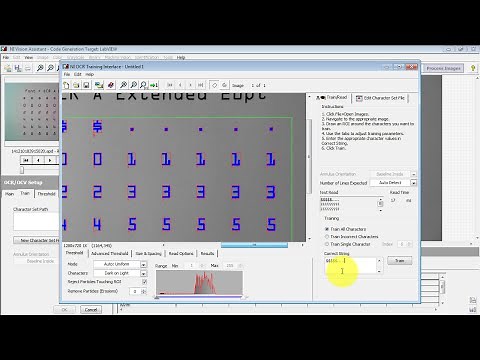Click the Train button
Screen dimensions: 480x360
pos(399,261)
